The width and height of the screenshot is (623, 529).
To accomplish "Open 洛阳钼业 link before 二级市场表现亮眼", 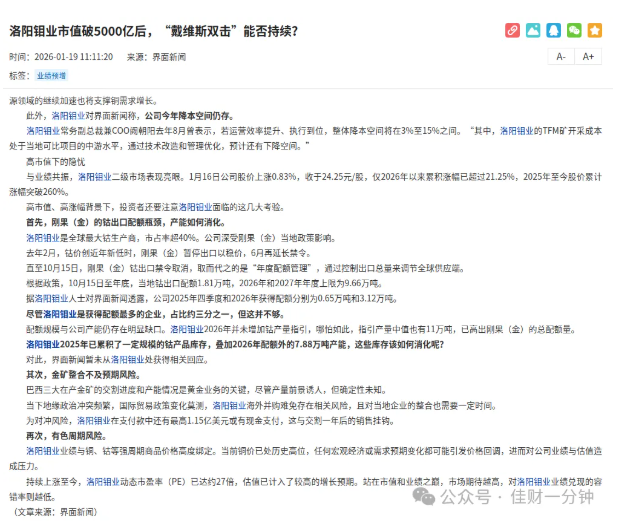I will coord(95,177).
